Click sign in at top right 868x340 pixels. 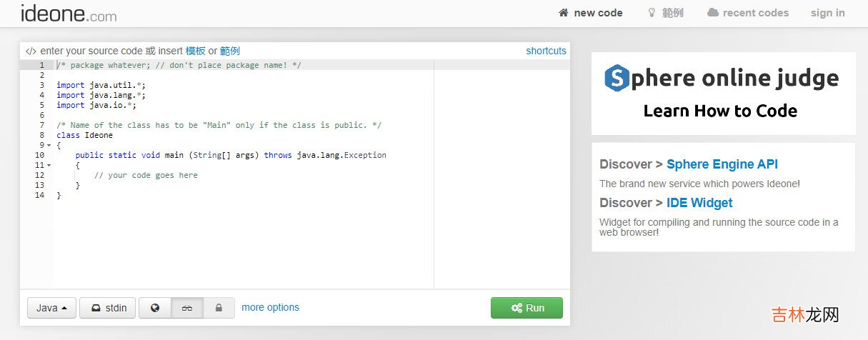827,13
